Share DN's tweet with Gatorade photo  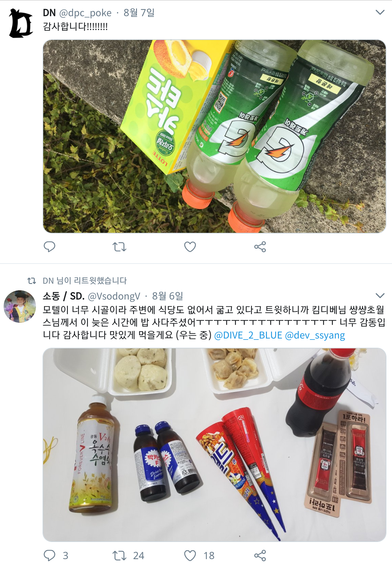pos(260,247)
